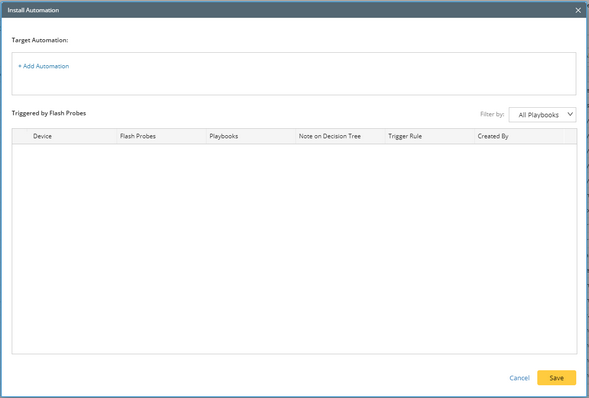Image resolution: width=589 pixels, height=398 pixels.
Task: Click the chevron arrow beside All Playbooks
Action: coord(570,114)
